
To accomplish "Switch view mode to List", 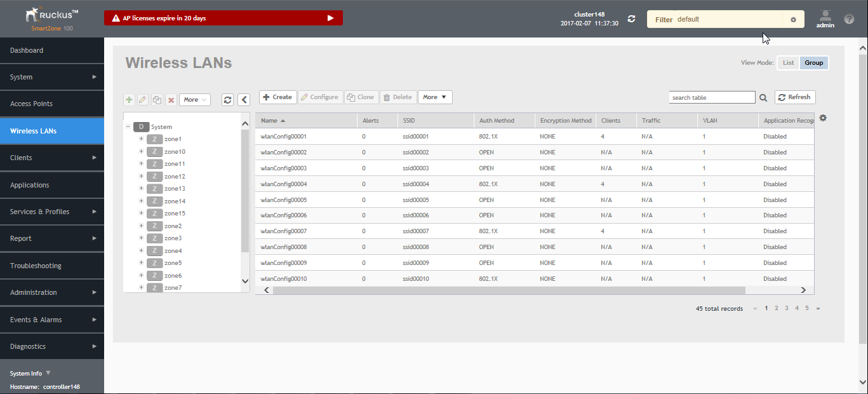I will [788, 63].
